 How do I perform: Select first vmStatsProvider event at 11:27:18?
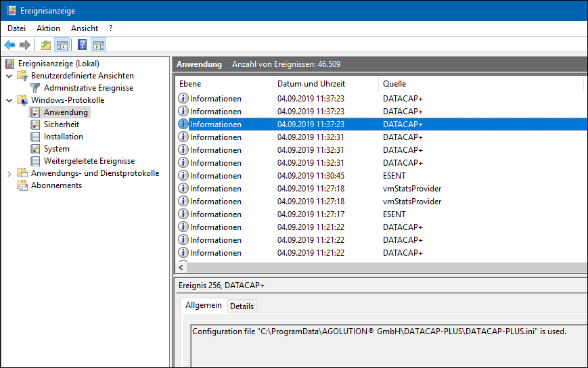(x=382, y=189)
